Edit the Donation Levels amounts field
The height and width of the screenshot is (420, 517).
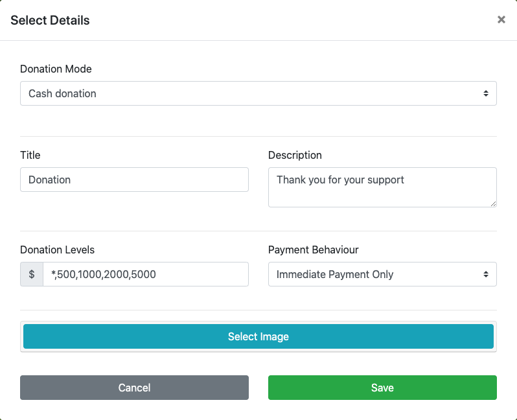tap(145, 274)
